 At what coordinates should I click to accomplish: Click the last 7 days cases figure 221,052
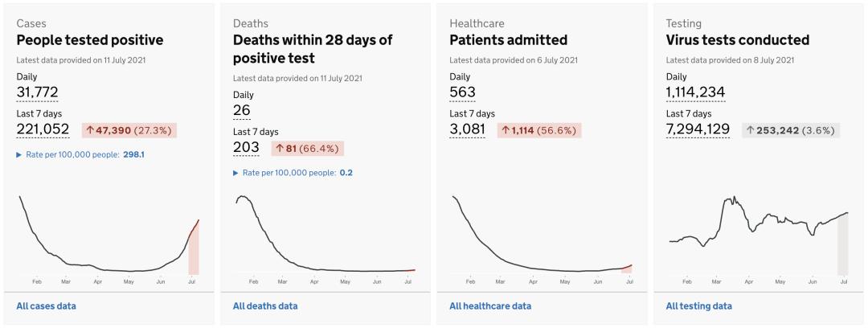tap(43, 129)
